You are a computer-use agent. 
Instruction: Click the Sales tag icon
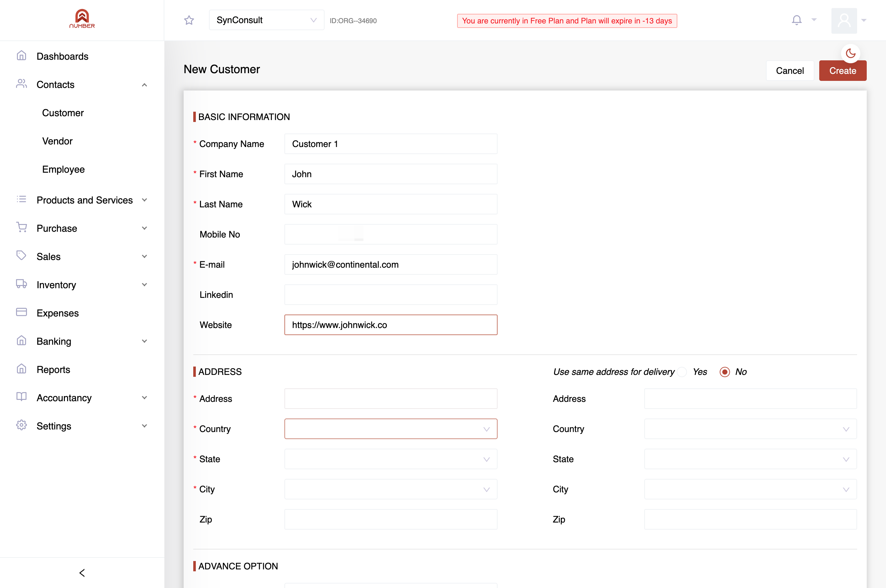click(22, 256)
